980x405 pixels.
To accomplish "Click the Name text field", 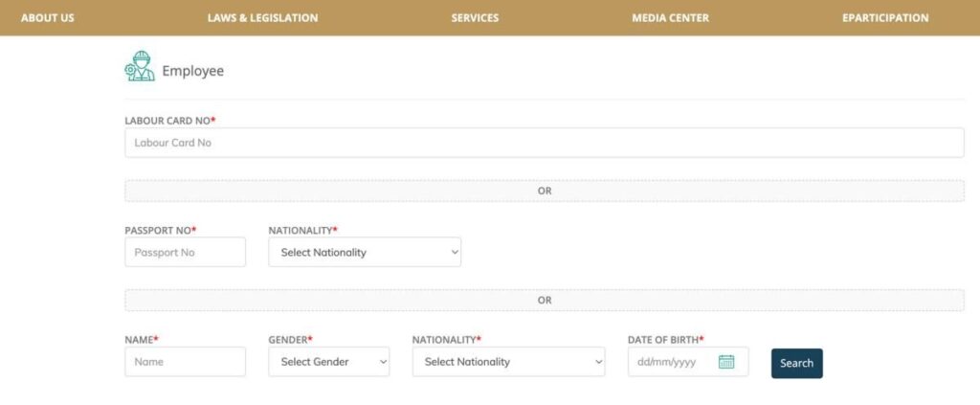I will pyautogui.click(x=185, y=362).
